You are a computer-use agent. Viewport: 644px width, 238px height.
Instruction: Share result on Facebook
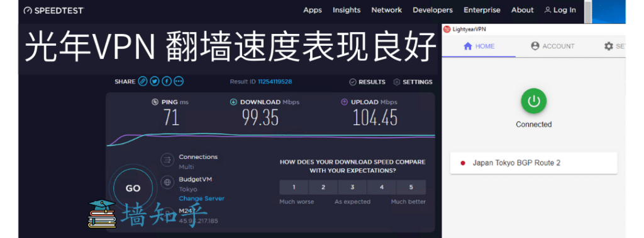(166, 81)
